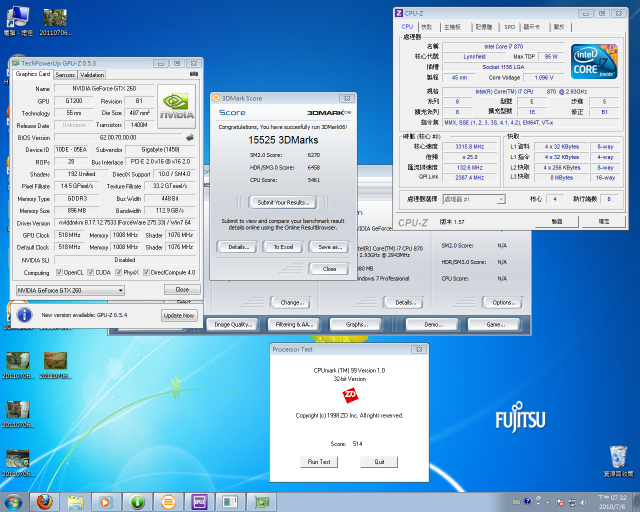Click Options button in 3DMark06
Viewport: 640px width, 512px height.
[x=503, y=303]
